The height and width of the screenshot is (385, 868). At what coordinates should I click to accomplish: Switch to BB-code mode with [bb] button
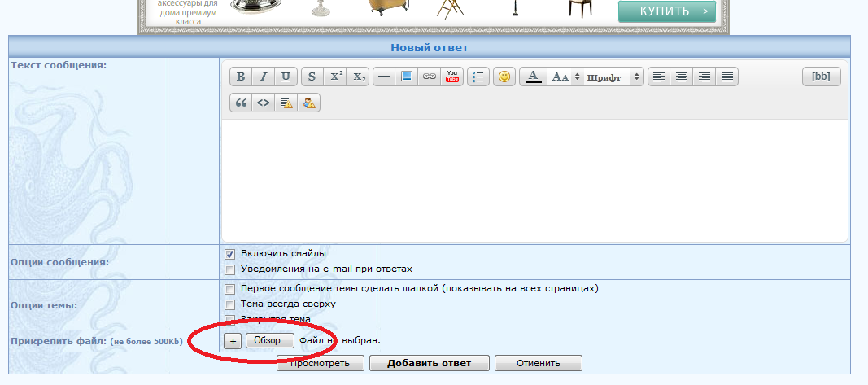[821, 77]
